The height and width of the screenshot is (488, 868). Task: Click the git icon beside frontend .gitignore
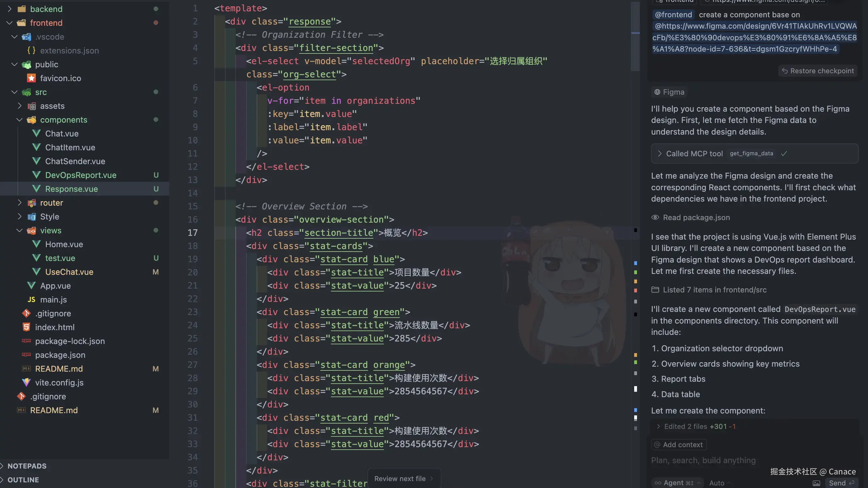(x=26, y=313)
